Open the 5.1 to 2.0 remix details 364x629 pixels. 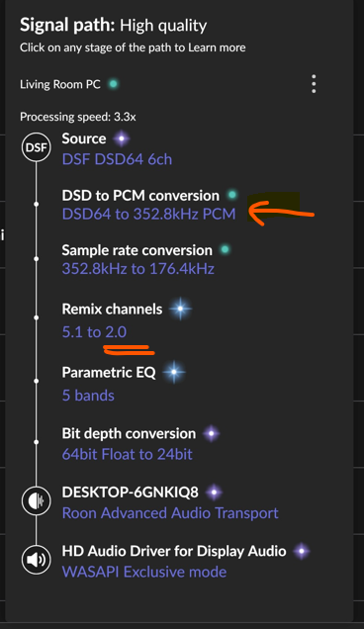pyautogui.click(x=94, y=331)
